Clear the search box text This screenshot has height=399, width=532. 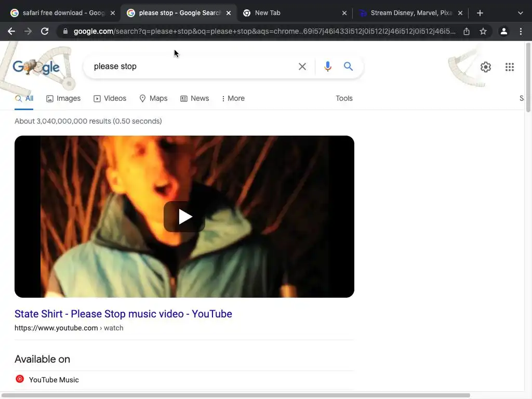point(302,66)
